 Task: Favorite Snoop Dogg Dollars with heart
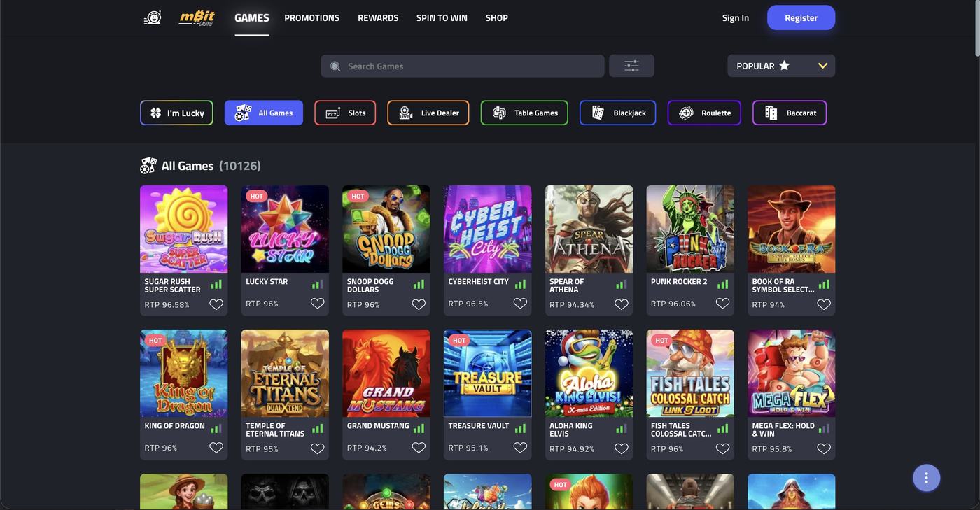419,304
